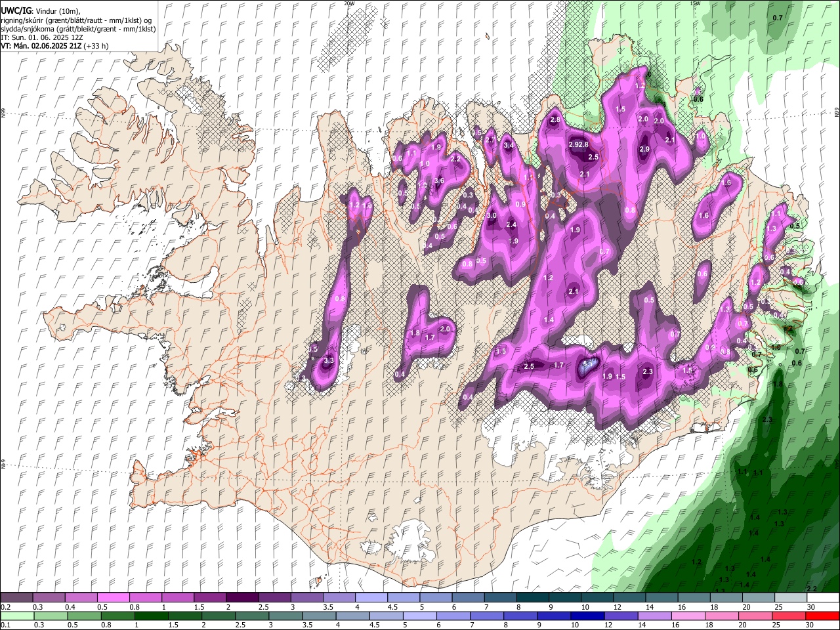
Task: Click the 3.3 snowfall value on the map
Action: pyautogui.click(x=329, y=360)
